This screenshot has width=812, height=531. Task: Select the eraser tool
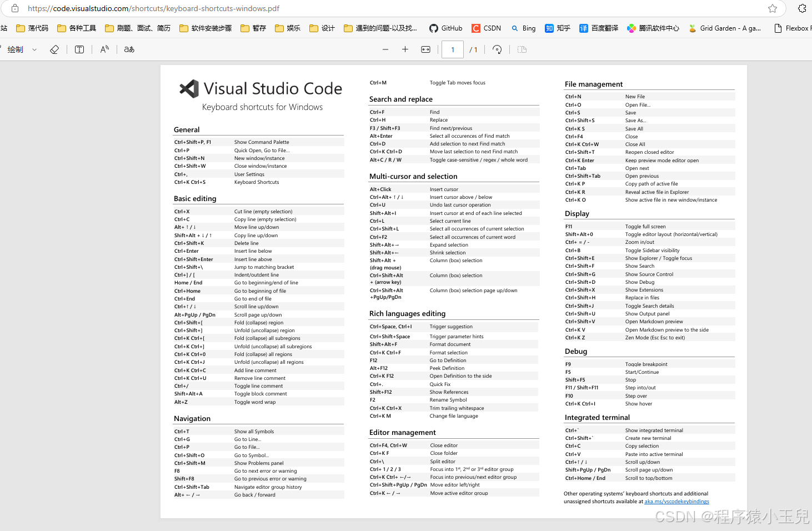(54, 49)
